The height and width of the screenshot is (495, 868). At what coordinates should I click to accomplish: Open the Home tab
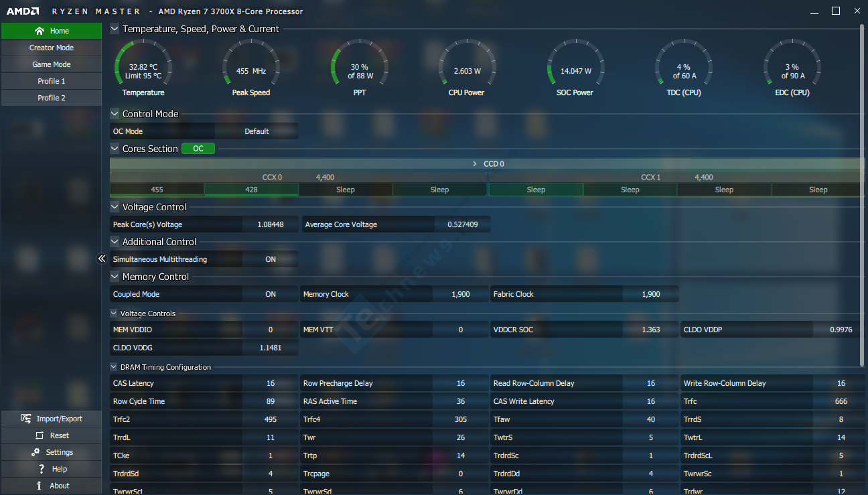click(51, 31)
